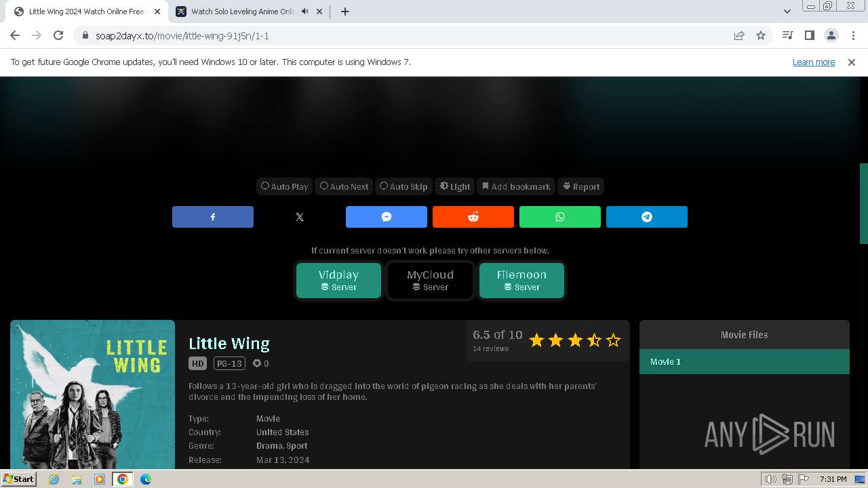Open a new browser tab

345,12
